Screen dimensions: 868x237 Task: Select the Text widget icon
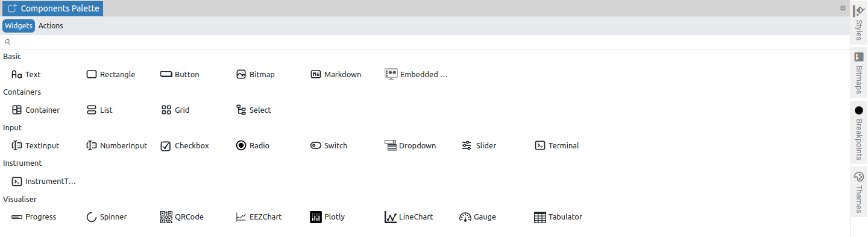(x=17, y=75)
